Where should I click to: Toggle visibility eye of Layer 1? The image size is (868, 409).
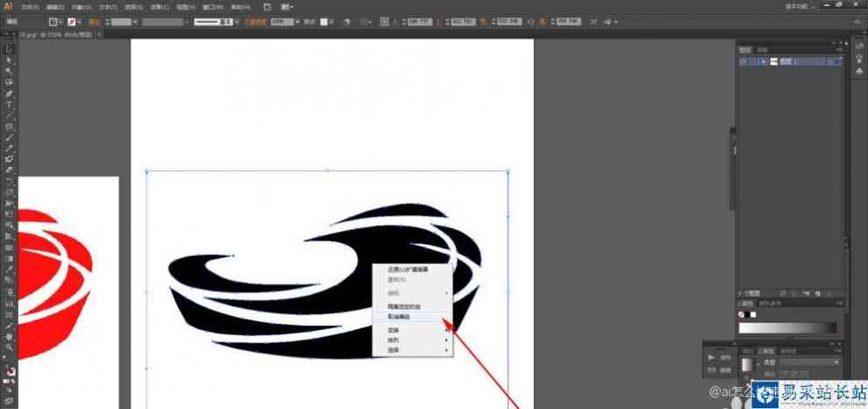coord(744,62)
